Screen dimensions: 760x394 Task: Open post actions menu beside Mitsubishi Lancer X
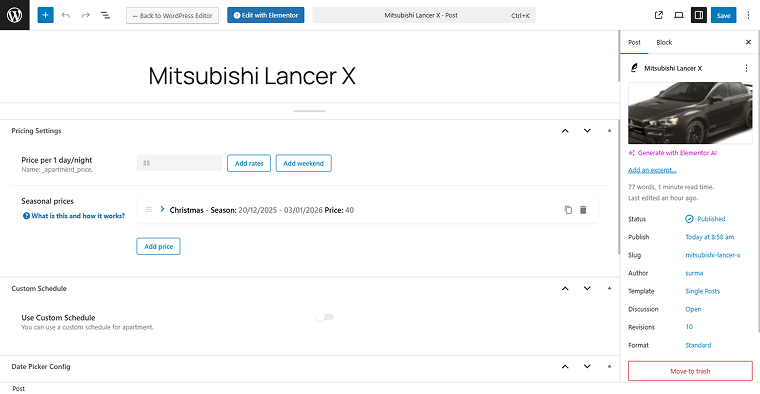(x=746, y=68)
